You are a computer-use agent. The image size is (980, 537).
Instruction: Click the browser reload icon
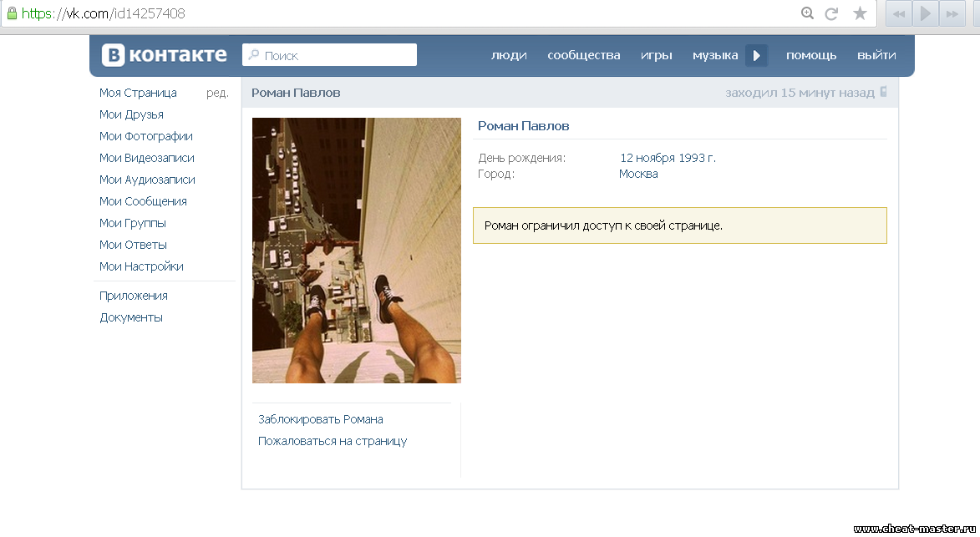[831, 13]
